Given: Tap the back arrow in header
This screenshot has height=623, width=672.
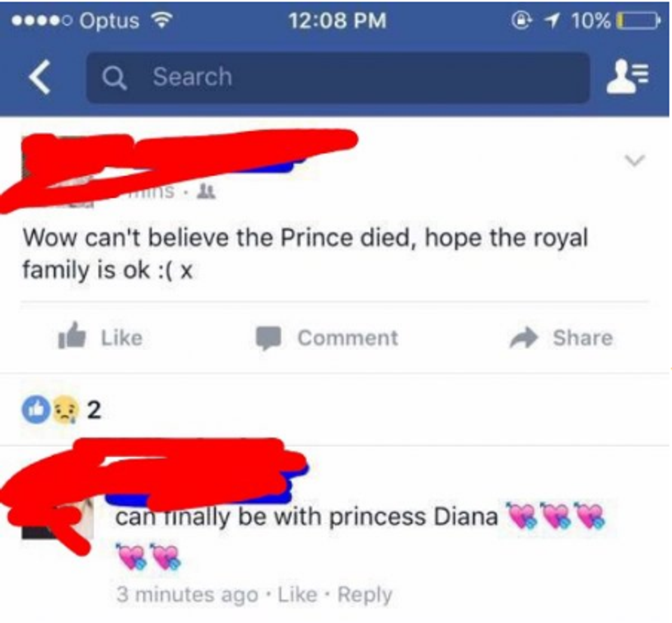Looking at the screenshot, I should pos(39,77).
